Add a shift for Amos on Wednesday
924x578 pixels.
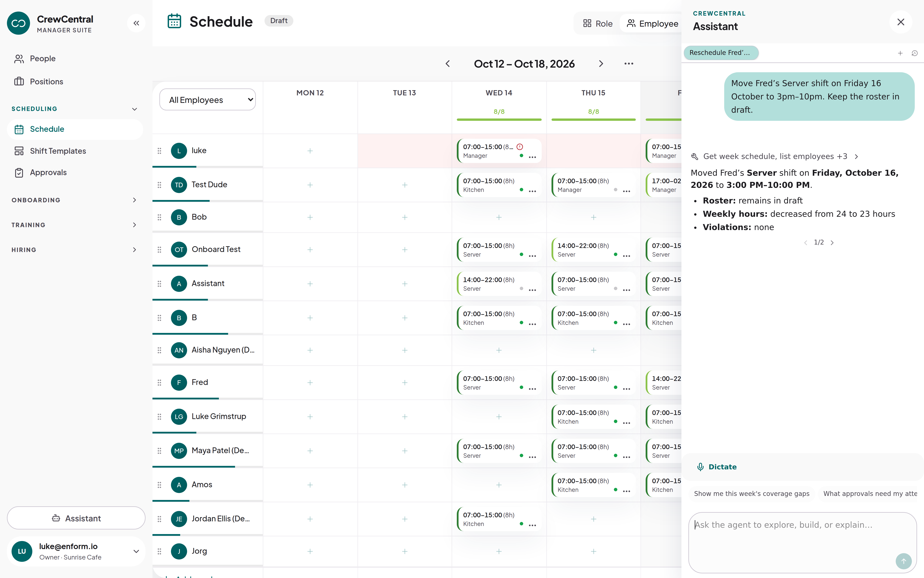[499, 485]
